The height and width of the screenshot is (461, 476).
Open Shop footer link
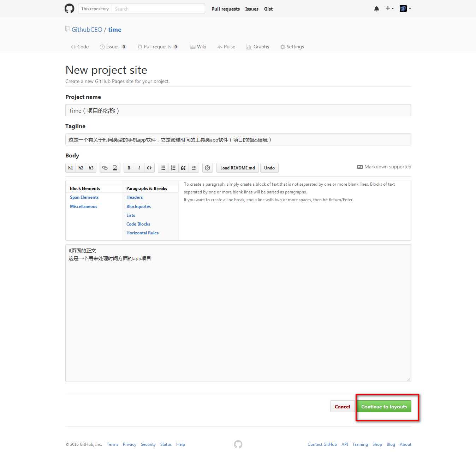coord(377,444)
